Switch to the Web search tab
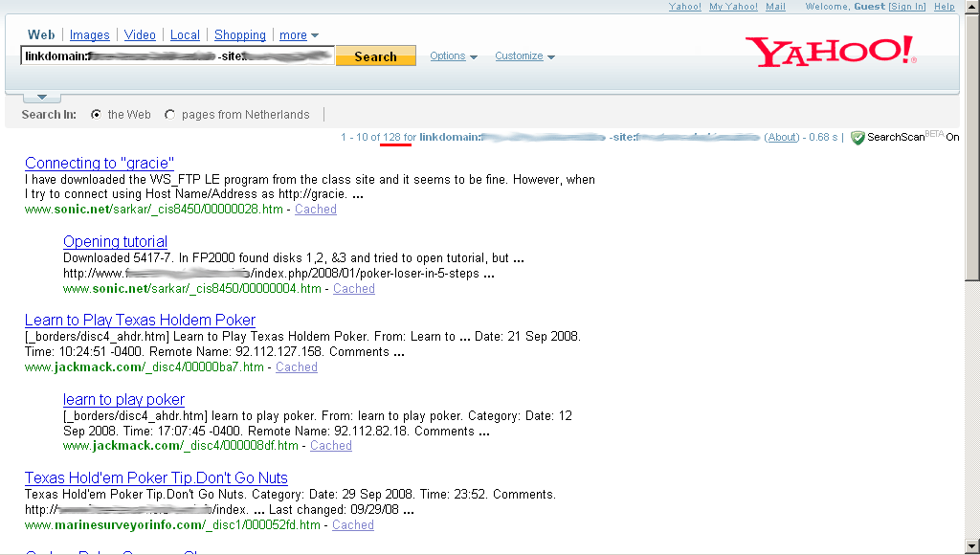Image resolution: width=980 pixels, height=555 pixels. pyautogui.click(x=41, y=35)
